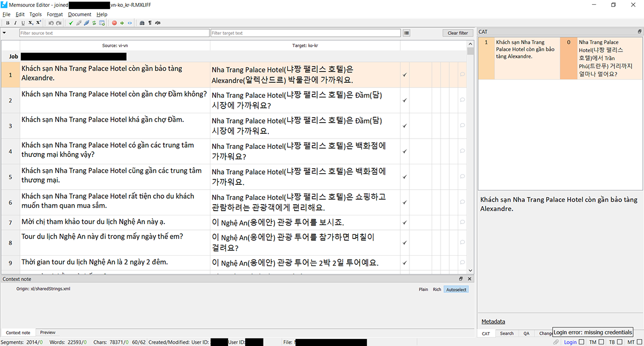Click the Filter target text field
The image size is (644, 346).
click(305, 33)
